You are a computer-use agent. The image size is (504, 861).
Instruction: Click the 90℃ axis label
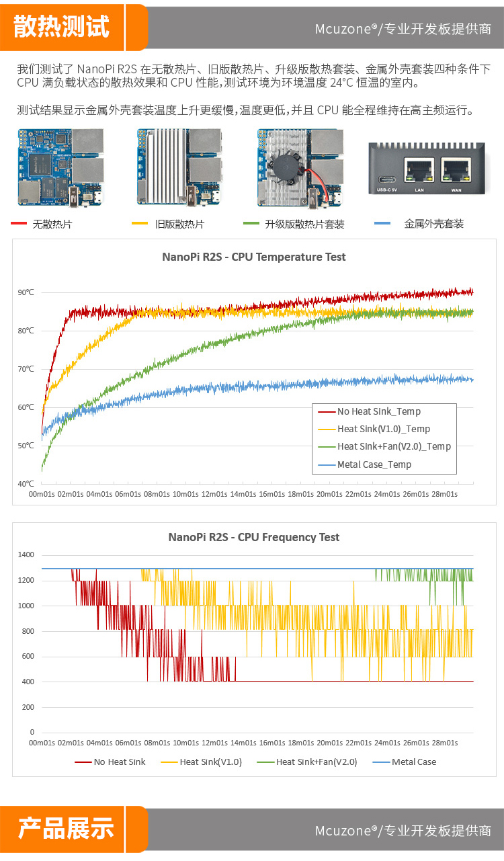pyautogui.click(x=26, y=292)
